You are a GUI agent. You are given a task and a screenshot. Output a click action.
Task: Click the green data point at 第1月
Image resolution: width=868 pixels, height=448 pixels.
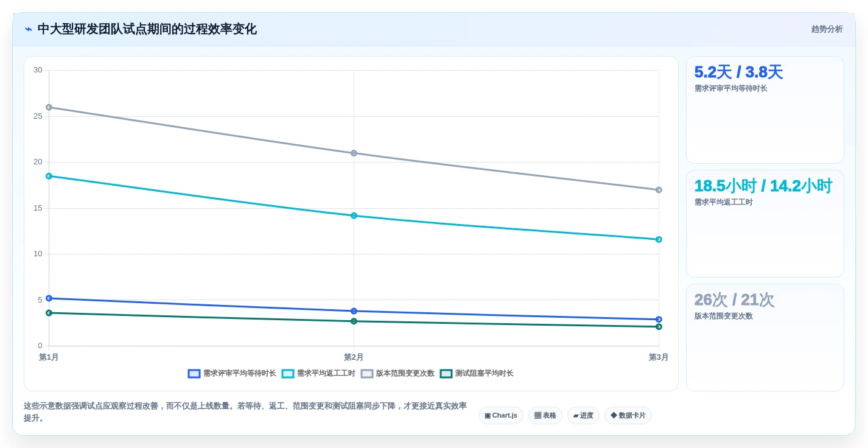[49, 313]
